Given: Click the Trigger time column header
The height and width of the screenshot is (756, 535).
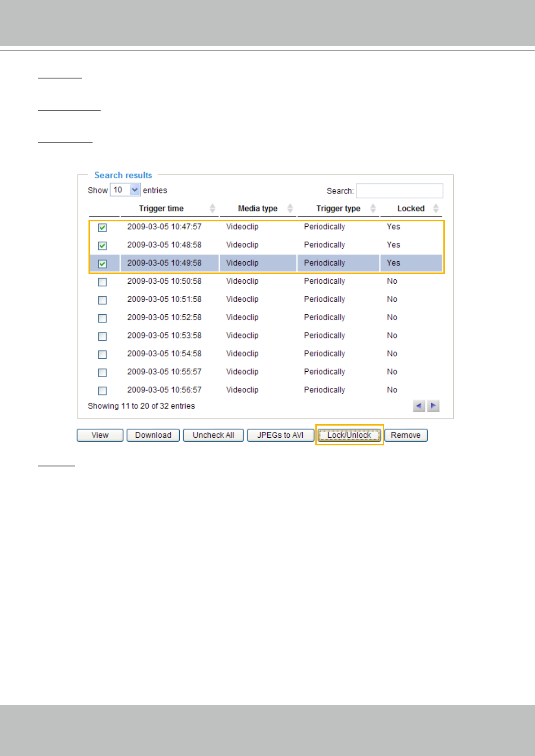Looking at the screenshot, I should pos(161,208).
